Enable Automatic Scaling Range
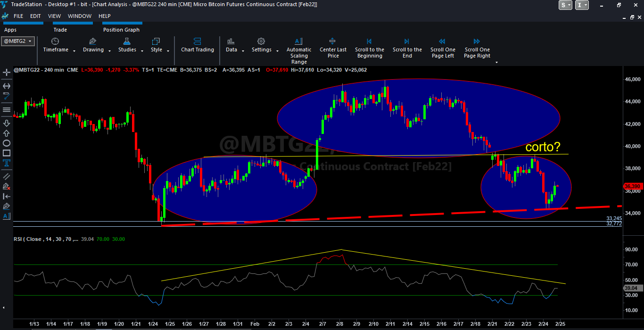Screen dimensions: 644x330 click(x=299, y=51)
